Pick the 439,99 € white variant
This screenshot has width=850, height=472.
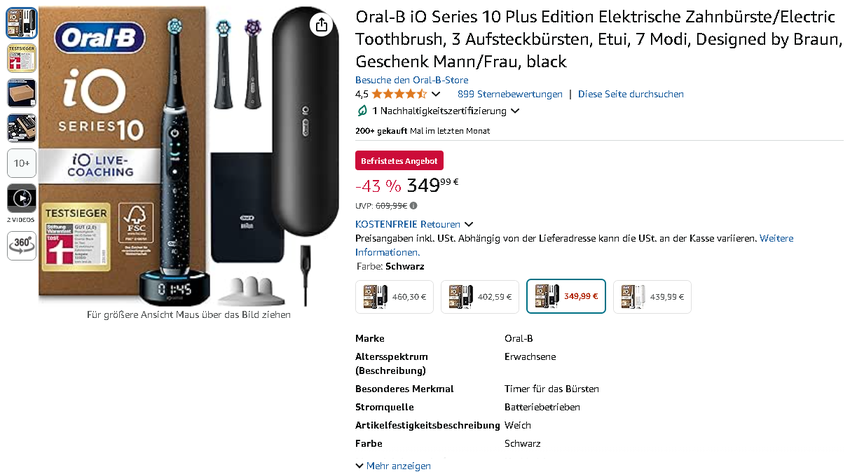point(652,296)
